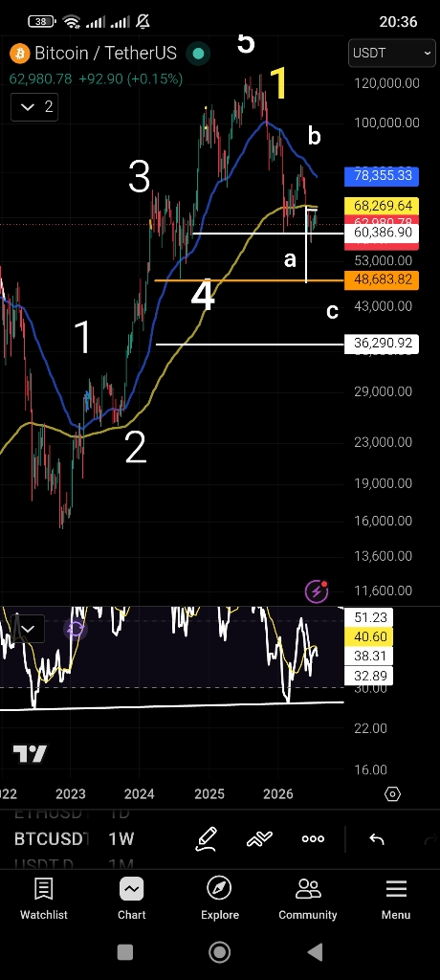Toggle the green market status dot
This screenshot has width=440, height=980.
(198, 54)
